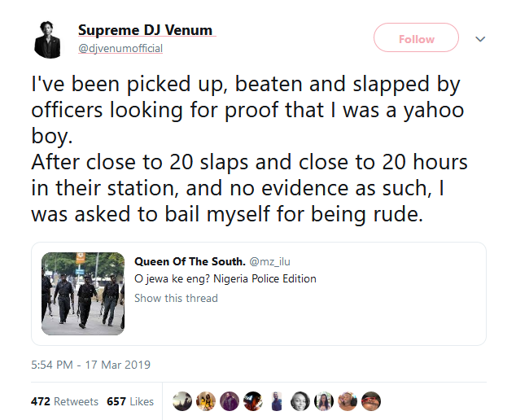
Task: Click the Show this thread link
Action: [176, 298]
